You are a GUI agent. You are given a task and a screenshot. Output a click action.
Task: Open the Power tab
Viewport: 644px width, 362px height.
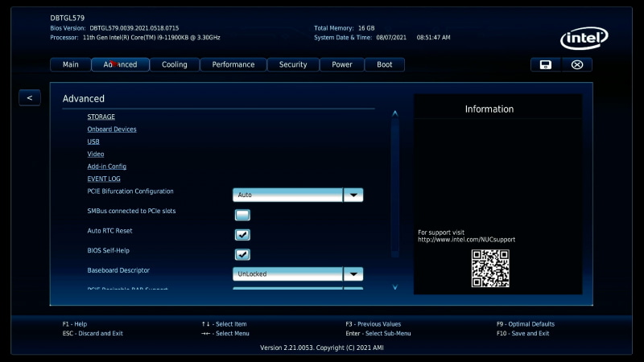tap(342, 64)
